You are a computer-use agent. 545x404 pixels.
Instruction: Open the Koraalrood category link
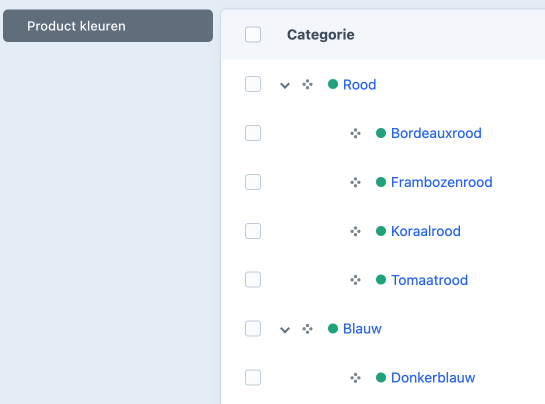click(x=426, y=231)
